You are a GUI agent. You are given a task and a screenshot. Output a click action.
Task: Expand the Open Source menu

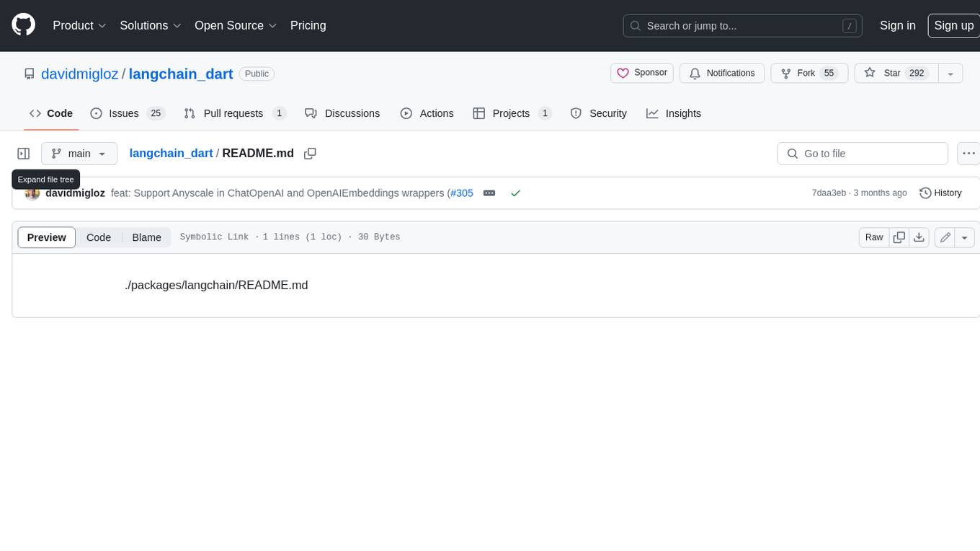pyautogui.click(x=236, y=25)
